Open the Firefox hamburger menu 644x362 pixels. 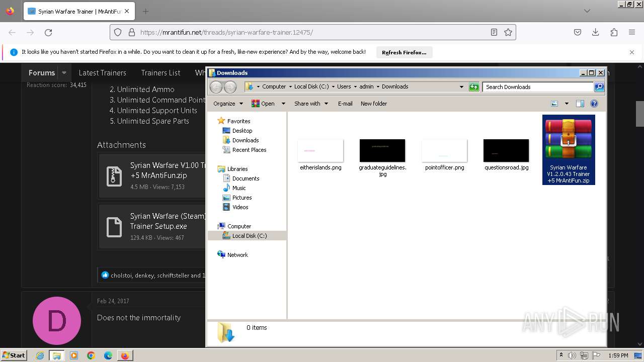click(632, 32)
